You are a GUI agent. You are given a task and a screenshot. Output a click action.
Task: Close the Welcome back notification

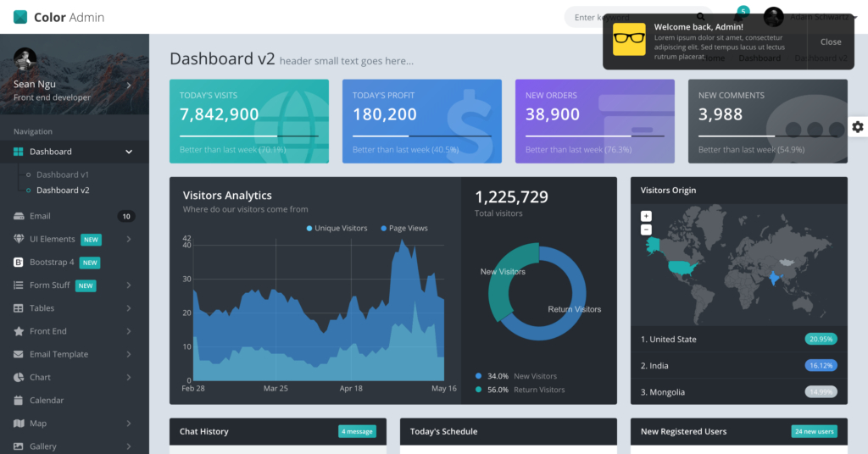[831, 42]
